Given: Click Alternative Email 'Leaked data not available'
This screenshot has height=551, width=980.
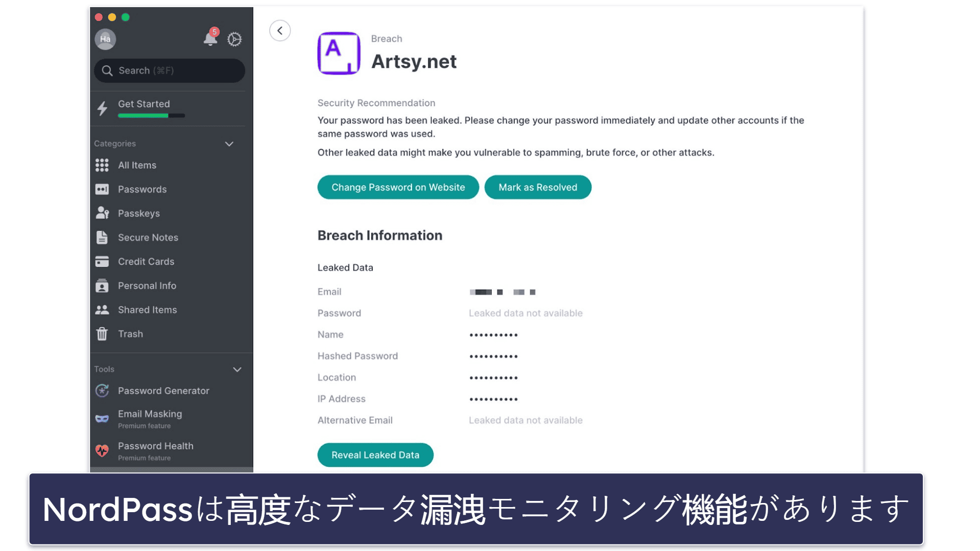Looking at the screenshot, I should point(525,420).
